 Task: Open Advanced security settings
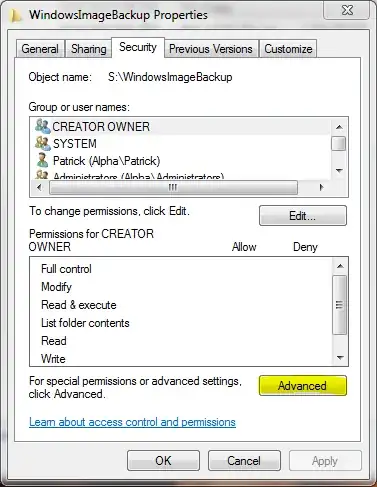pyautogui.click(x=303, y=386)
